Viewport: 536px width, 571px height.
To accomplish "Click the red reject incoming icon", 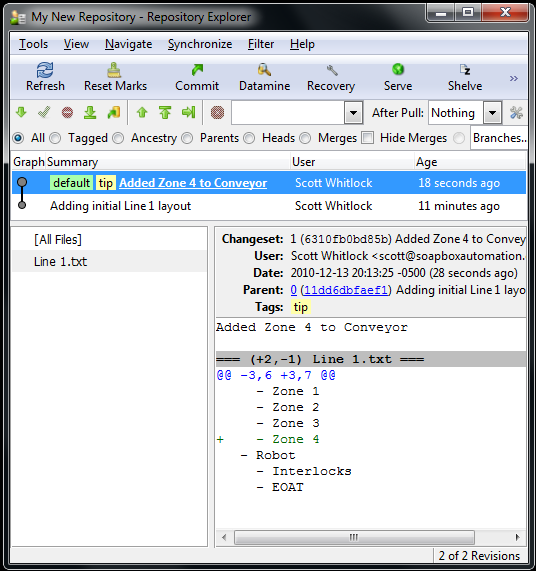I will 67,113.
